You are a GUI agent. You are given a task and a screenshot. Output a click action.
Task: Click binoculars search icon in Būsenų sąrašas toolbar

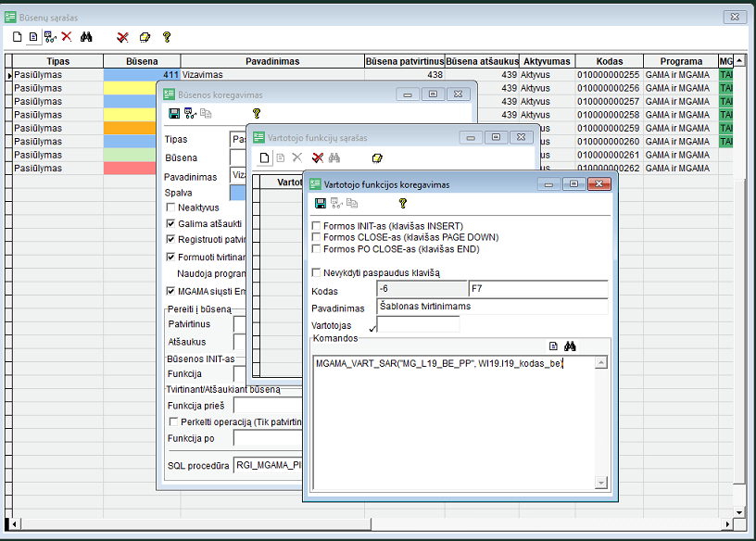point(87,37)
